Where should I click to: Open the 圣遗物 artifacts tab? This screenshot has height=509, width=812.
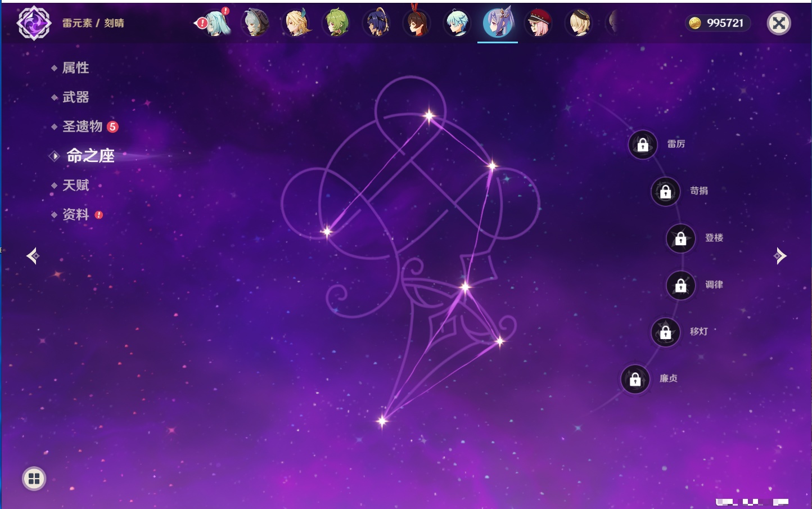coord(83,127)
